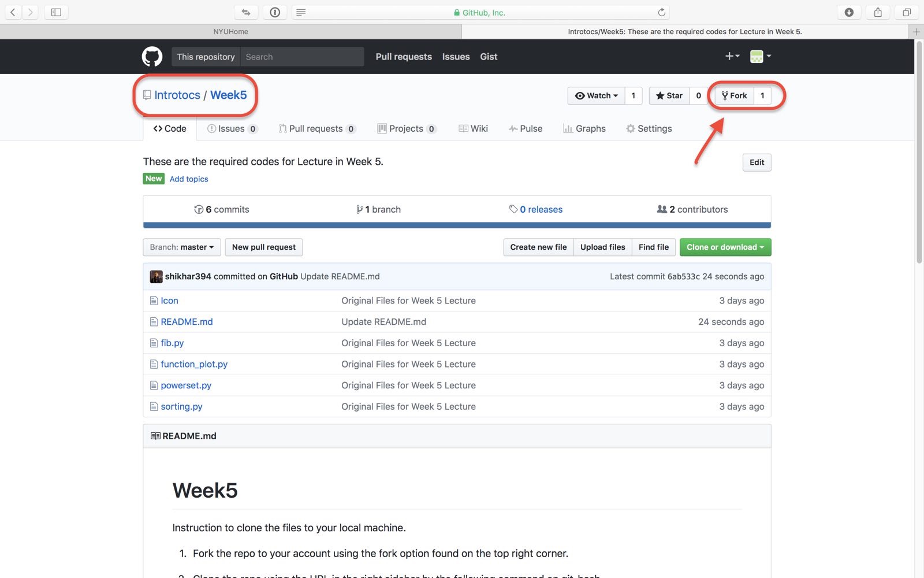Open the Wiki tab
924x578 pixels.
[x=473, y=128]
